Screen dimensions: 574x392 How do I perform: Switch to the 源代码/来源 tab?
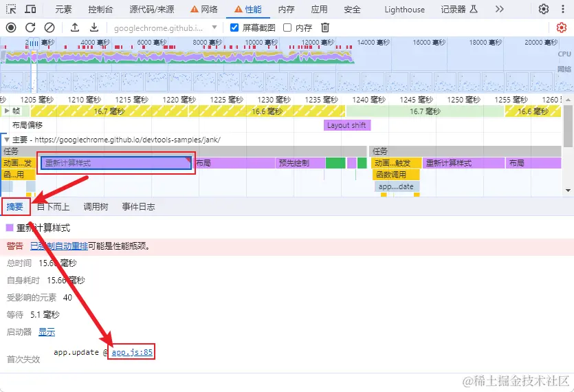click(151, 10)
